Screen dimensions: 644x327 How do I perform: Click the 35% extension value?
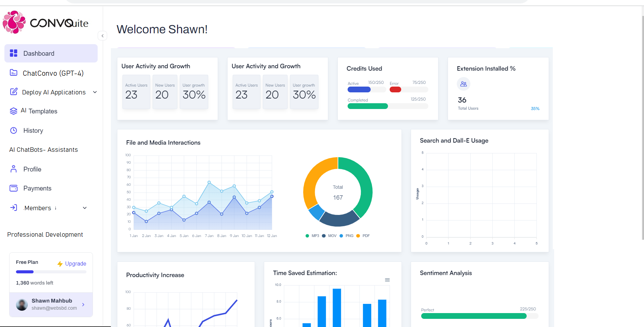point(535,109)
